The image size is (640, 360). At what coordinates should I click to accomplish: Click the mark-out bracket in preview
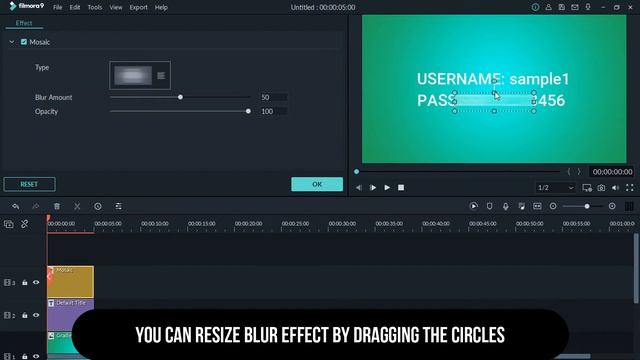point(579,172)
